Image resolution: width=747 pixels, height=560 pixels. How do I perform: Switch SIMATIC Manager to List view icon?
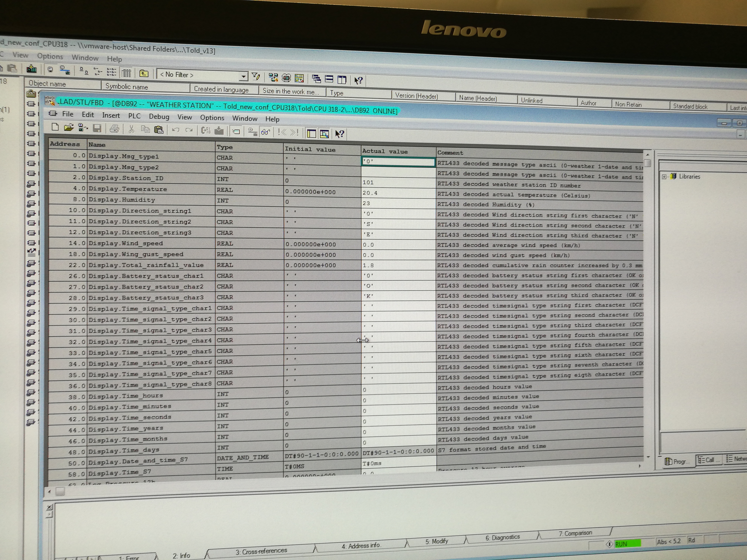point(111,72)
